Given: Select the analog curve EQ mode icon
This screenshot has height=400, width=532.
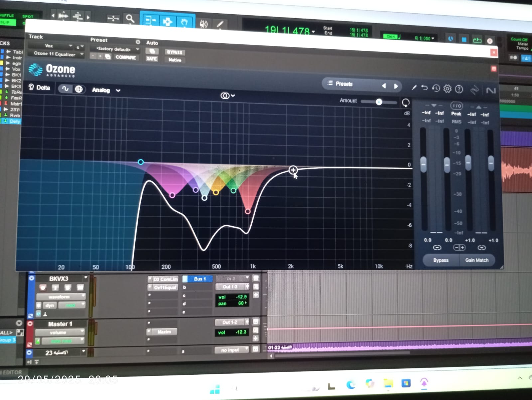Looking at the screenshot, I should (65, 89).
